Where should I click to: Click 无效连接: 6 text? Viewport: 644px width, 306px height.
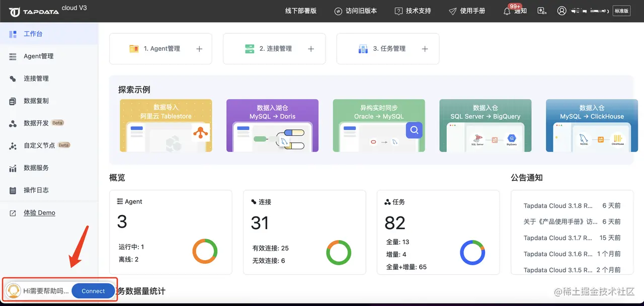point(269,261)
